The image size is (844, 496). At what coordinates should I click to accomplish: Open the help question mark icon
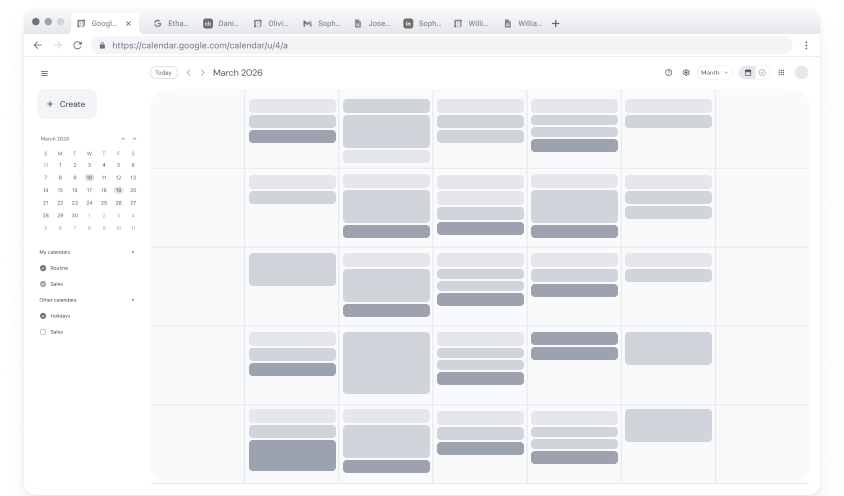669,73
